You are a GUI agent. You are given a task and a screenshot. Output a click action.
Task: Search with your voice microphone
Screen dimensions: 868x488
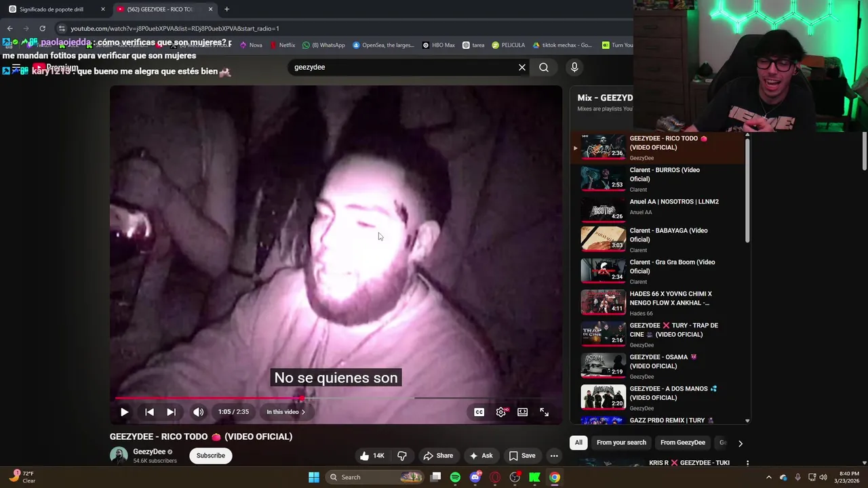click(574, 67)
